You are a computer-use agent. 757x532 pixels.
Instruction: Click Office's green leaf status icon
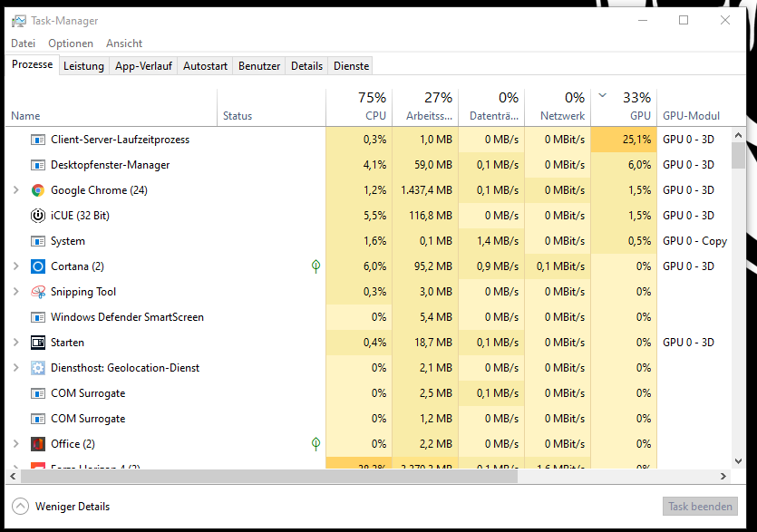tap(315, 444)
